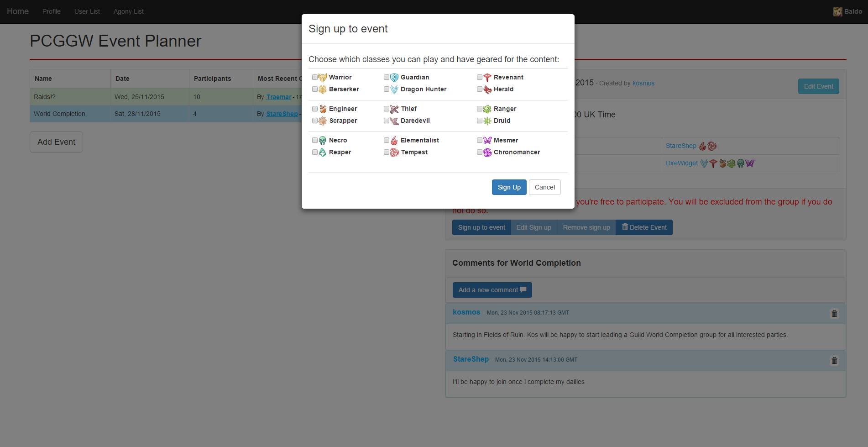Click the Warrior class icon
Viewport: 868px width, 447px height.
point(323,78)
